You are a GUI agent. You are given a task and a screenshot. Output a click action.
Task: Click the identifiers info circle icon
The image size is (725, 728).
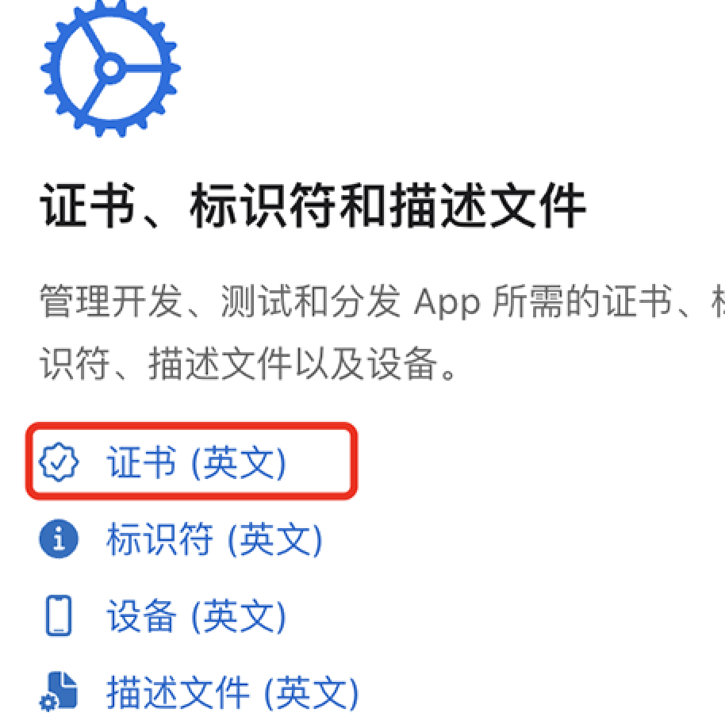click(x=59, y=538)
